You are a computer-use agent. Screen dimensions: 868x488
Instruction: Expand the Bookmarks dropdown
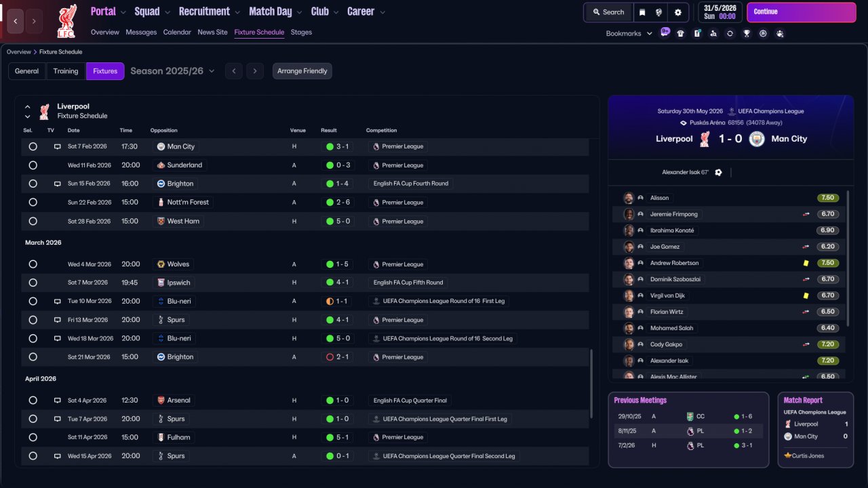629,33
